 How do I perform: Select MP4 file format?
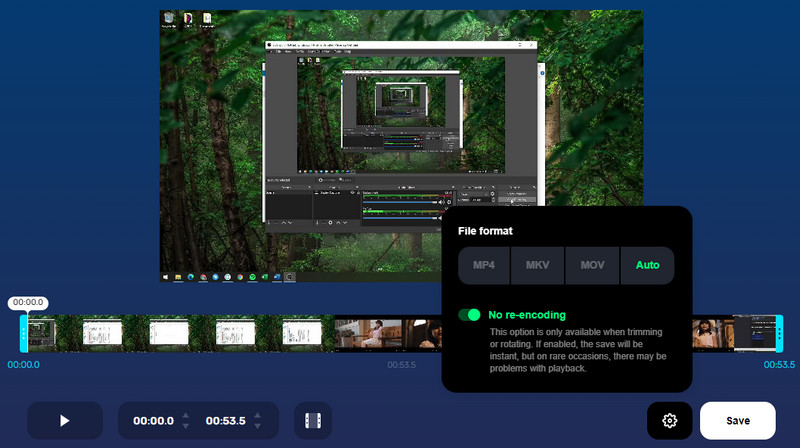484,266
